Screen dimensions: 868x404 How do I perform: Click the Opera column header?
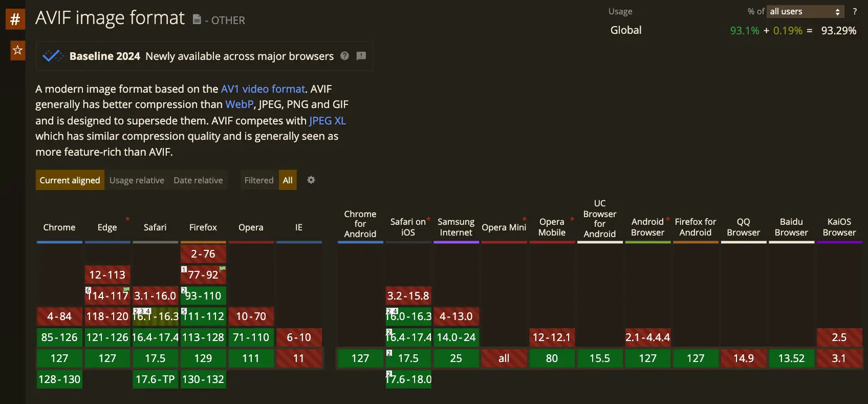(x=251, y=227)
